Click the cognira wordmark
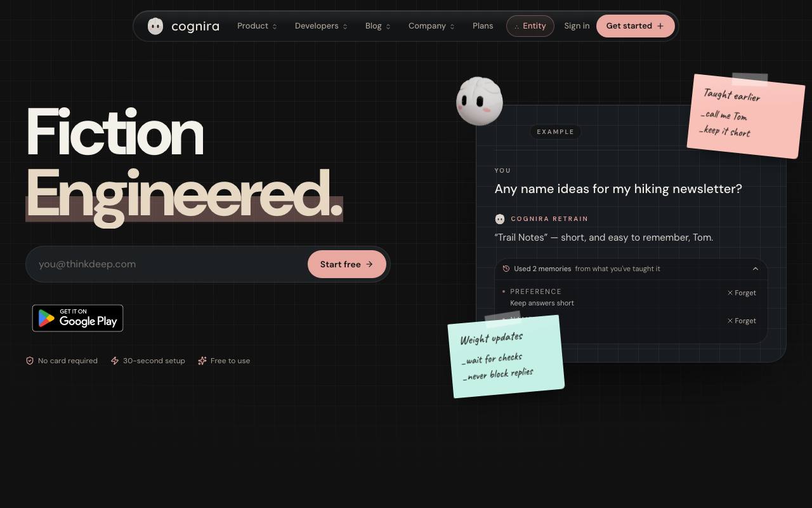This screenshot has height=508, width=812. coord(195,26)
